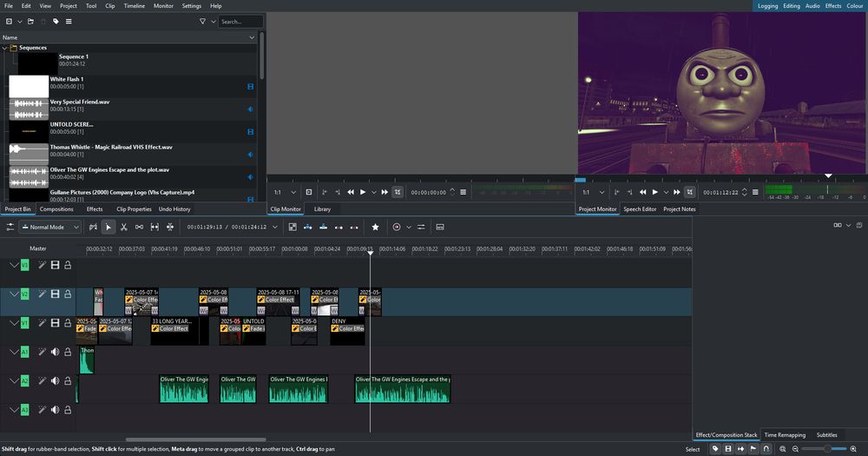Hide the V2 video track
The image size is (868, 456).
pos(55,294)
